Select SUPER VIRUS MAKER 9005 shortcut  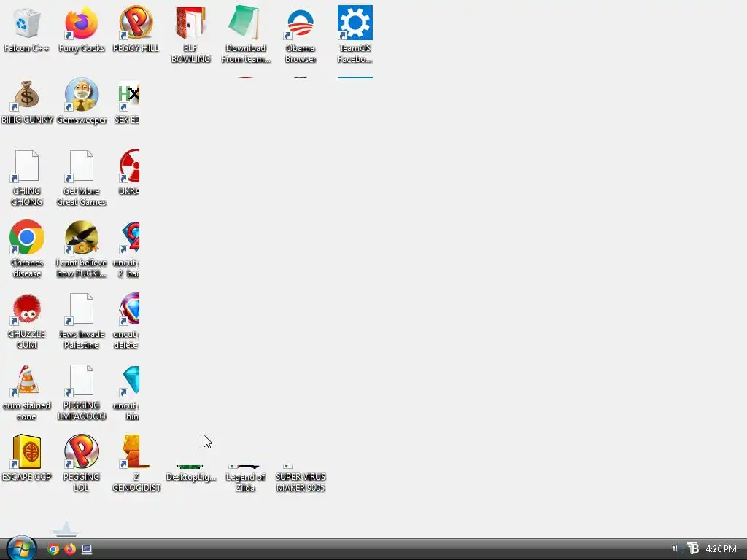click(300, 478)
